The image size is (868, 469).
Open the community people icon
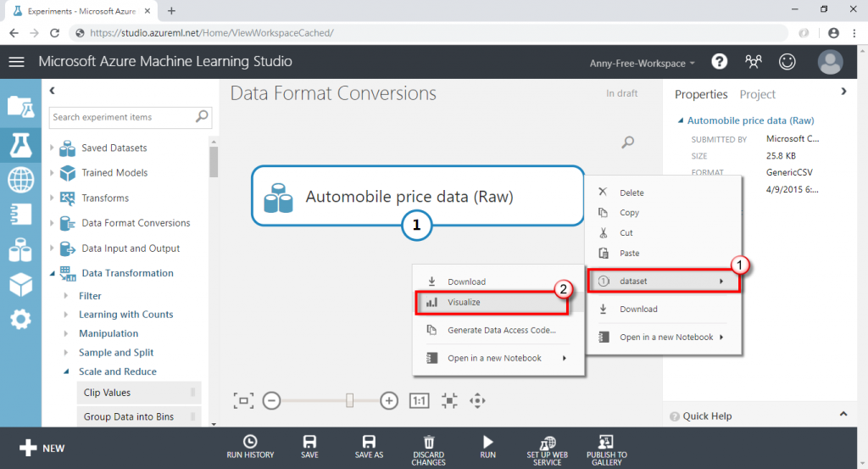[754, 61]
